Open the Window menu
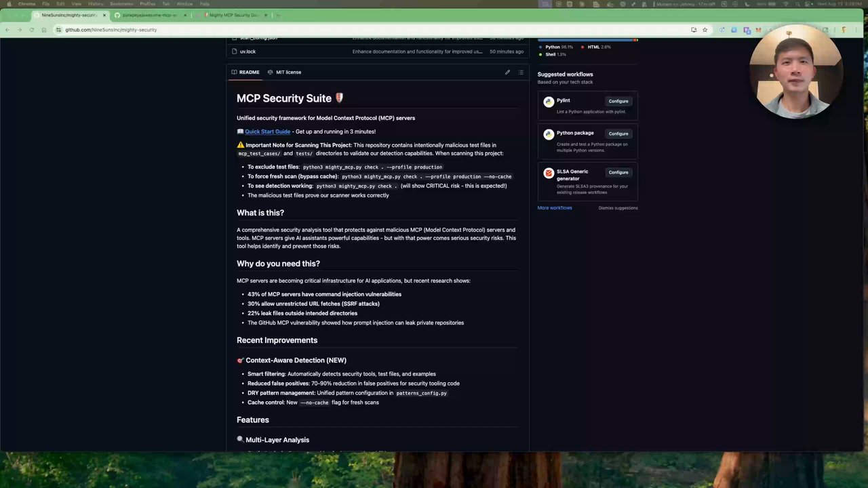 click(x=184, y=4)
